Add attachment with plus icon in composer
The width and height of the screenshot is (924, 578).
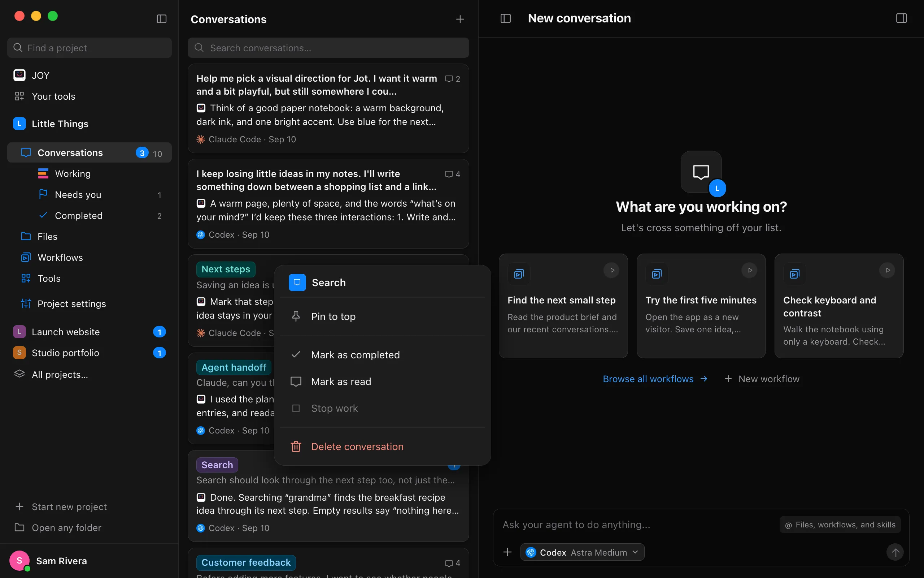point(507,552)
